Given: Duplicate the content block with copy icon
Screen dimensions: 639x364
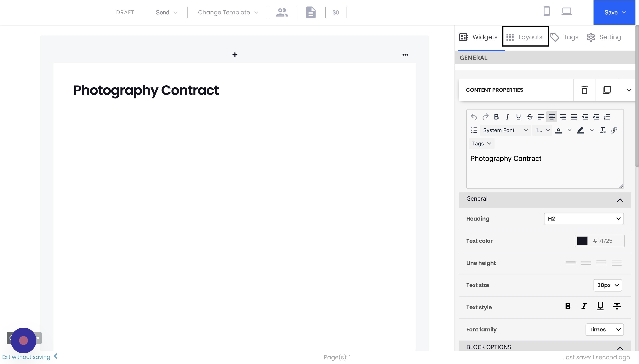Looking at the screenshot, I should coord(606,90).
